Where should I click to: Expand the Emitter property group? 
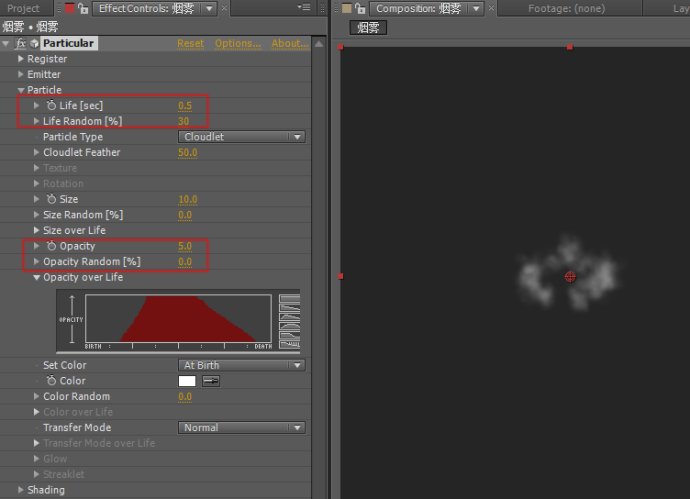20,75
